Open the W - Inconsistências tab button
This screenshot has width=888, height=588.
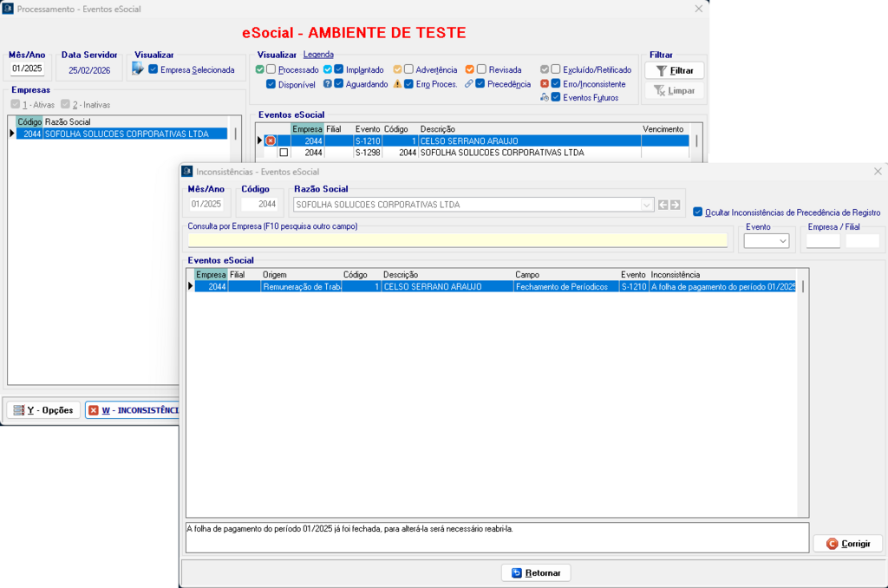[x=132, y=410]
